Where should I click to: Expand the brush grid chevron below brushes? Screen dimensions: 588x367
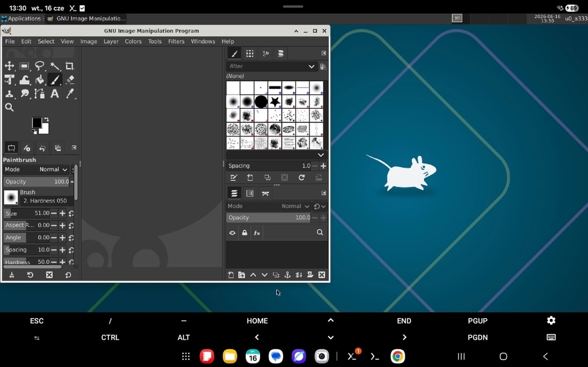[x=320, y=155]
